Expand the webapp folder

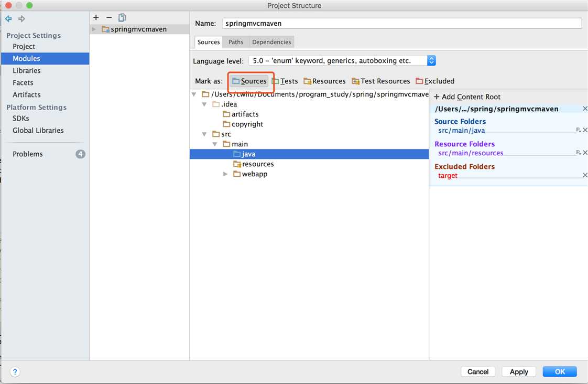(x=225, y=174)
